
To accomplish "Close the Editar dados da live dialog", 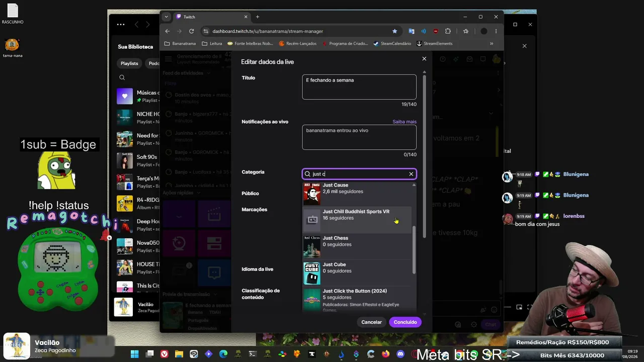I will (424, 59).
